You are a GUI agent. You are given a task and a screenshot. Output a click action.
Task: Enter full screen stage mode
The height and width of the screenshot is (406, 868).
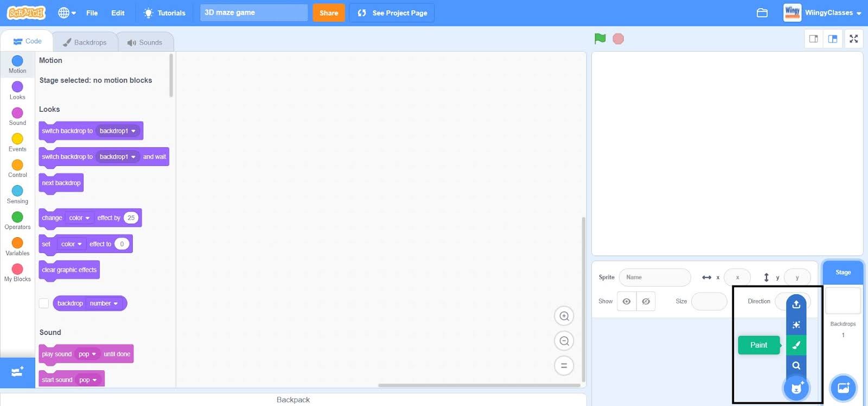click(854, 39)
